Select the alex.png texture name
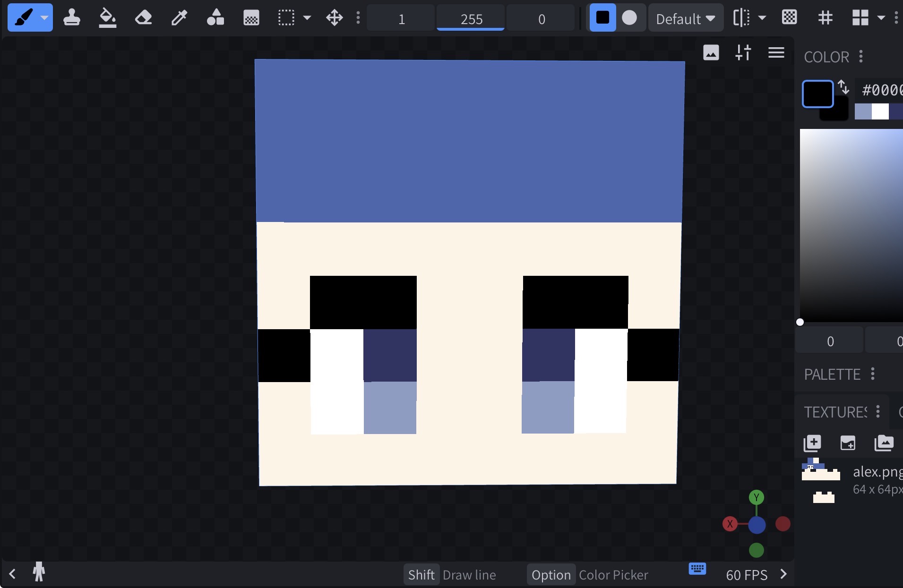Screen dimensions: 903x588 [x=877, y=472]
